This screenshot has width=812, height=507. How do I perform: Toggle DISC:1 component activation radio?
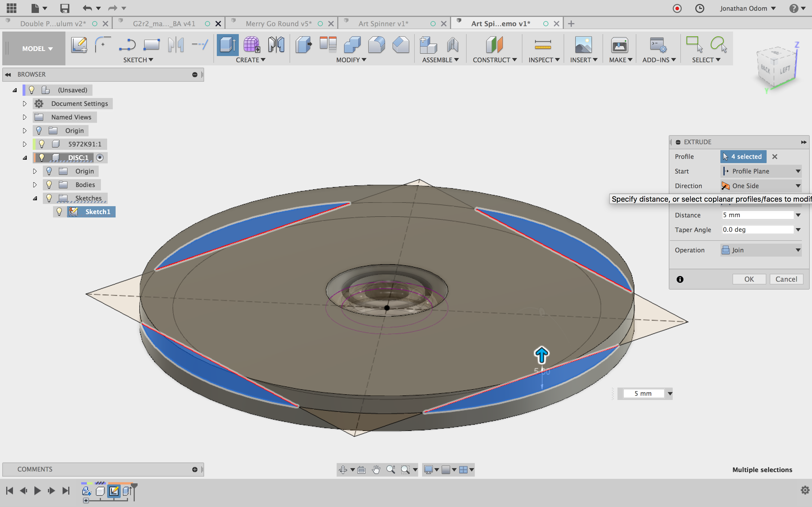[100, 158]
